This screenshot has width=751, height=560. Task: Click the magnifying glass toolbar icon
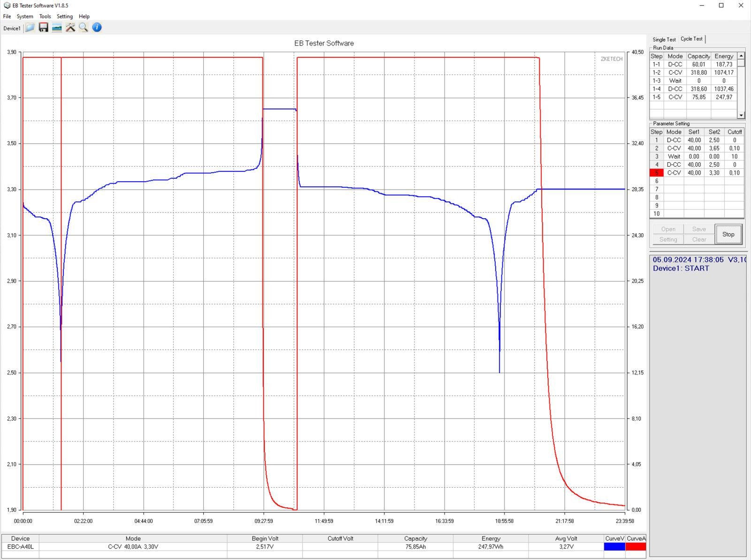pos(84,28)
